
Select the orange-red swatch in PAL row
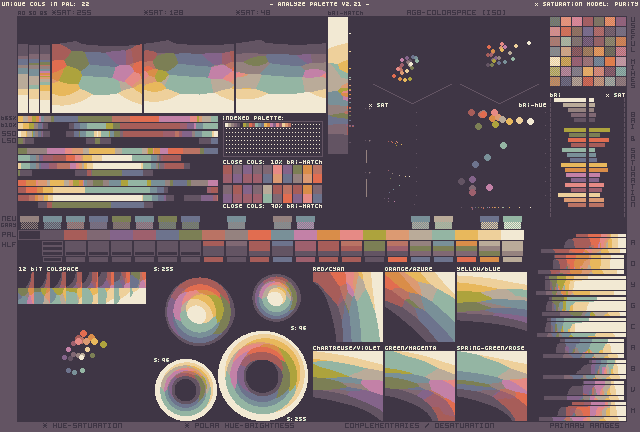tap(259, 235)
